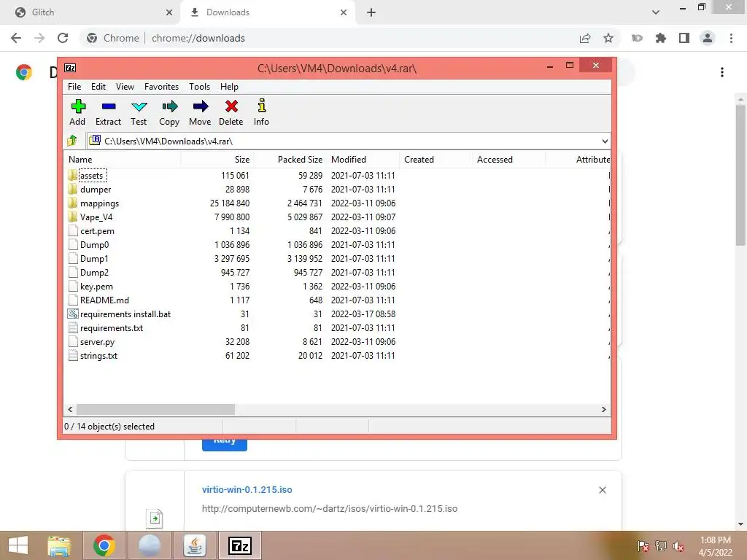747x560 pixels.
Task: Click 7-Zip taskbar button
Action: tap(240, 545)
